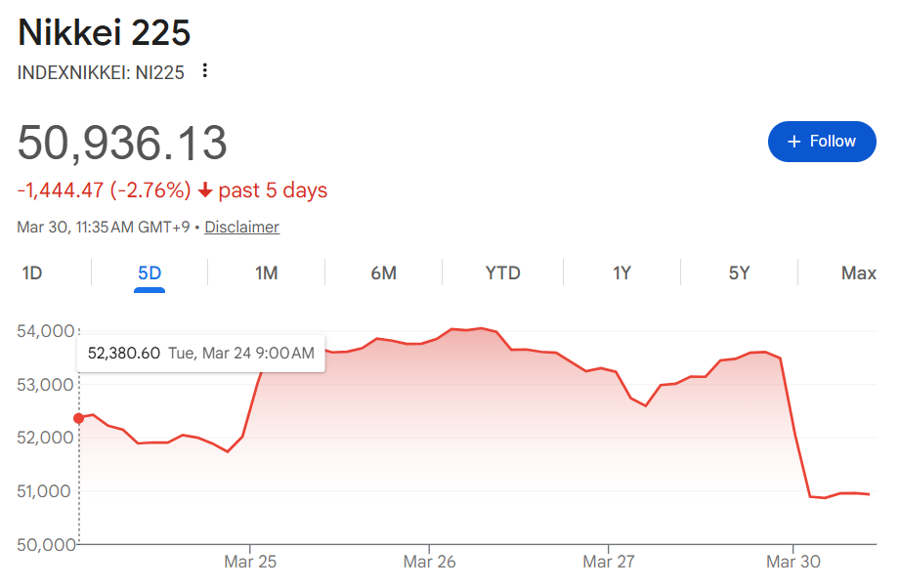Select the 6M chart range
The height and width of the screenshot is (588, 900).
coord(384,273)
